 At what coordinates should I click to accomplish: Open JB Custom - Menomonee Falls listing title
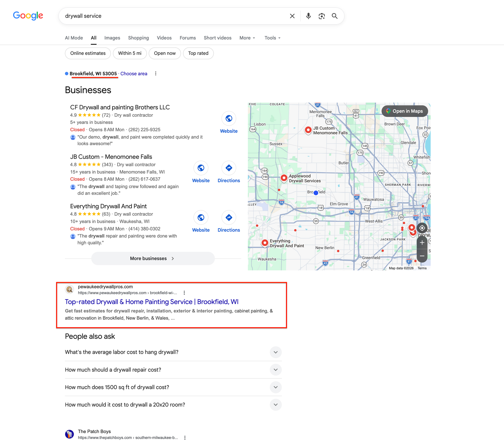click(x=111, y=157)
